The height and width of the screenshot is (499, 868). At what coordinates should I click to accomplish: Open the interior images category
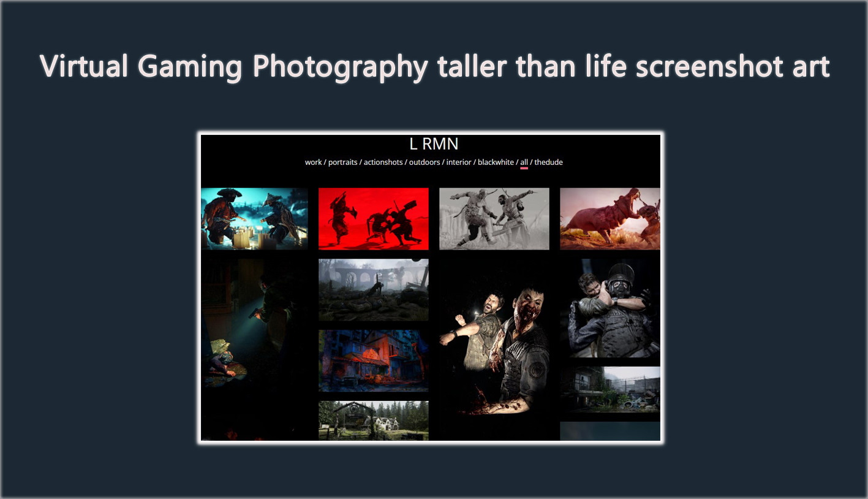tap(461, 162)
